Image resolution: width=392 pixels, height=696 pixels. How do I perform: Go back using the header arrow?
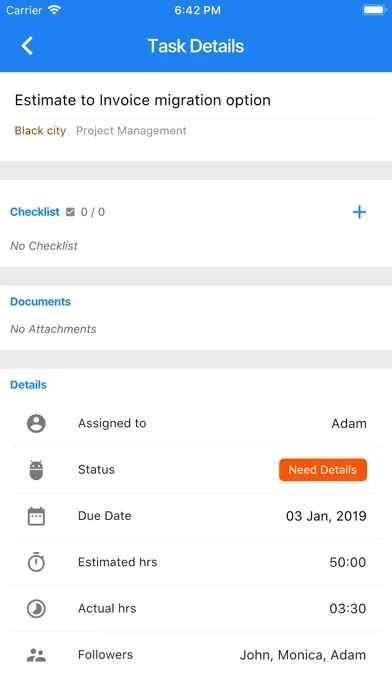(x=27, y=46)
